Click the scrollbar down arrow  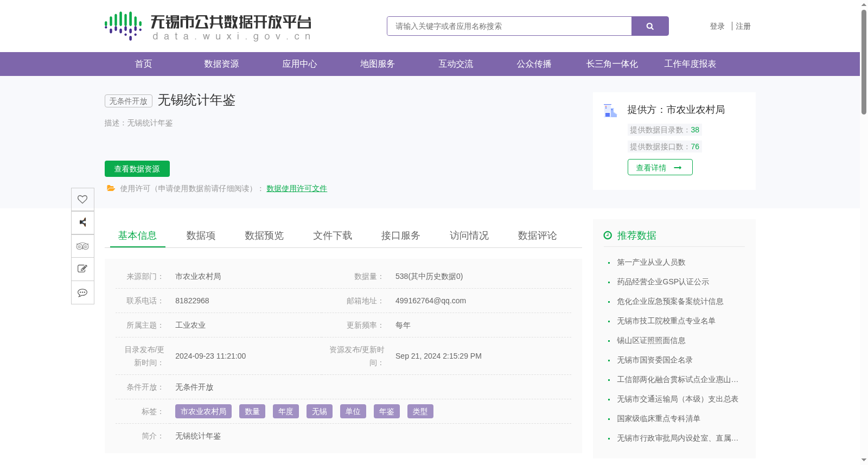tap(864, 460)
